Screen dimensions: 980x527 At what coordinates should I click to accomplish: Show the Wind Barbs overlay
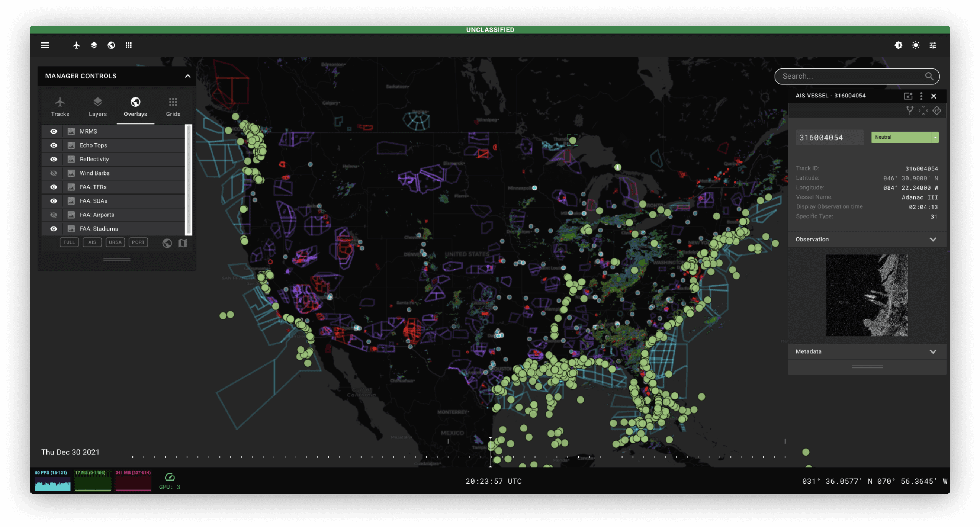54,173
